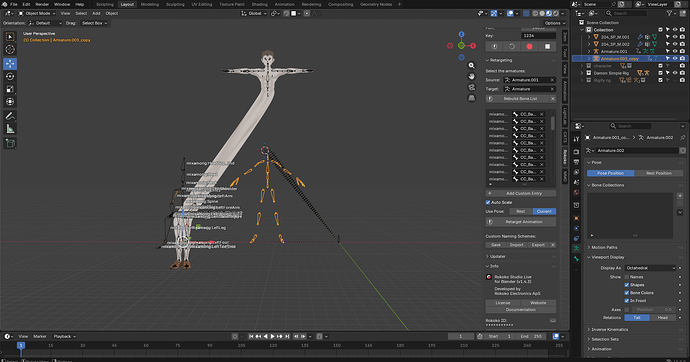Select the Measure tool
Image resolution: width=690 pixels, height=362 pixels.
point(10,129)
